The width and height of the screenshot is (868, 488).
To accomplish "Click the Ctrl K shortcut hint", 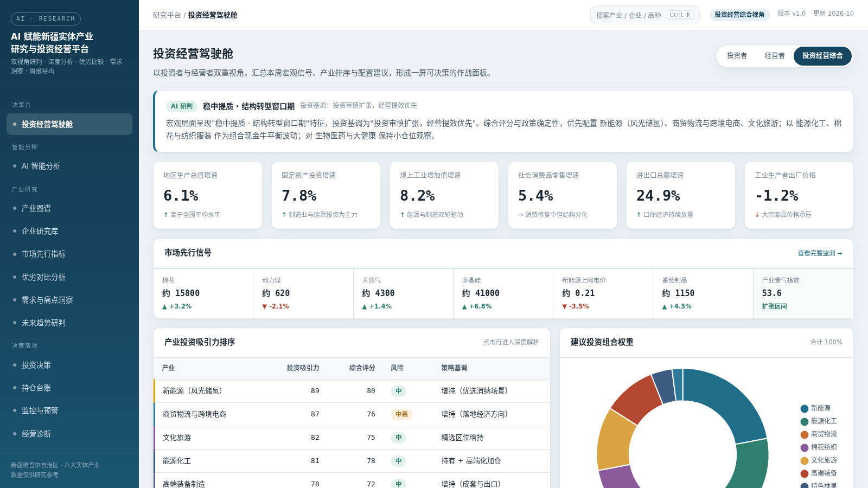I will tap(680, 15).
